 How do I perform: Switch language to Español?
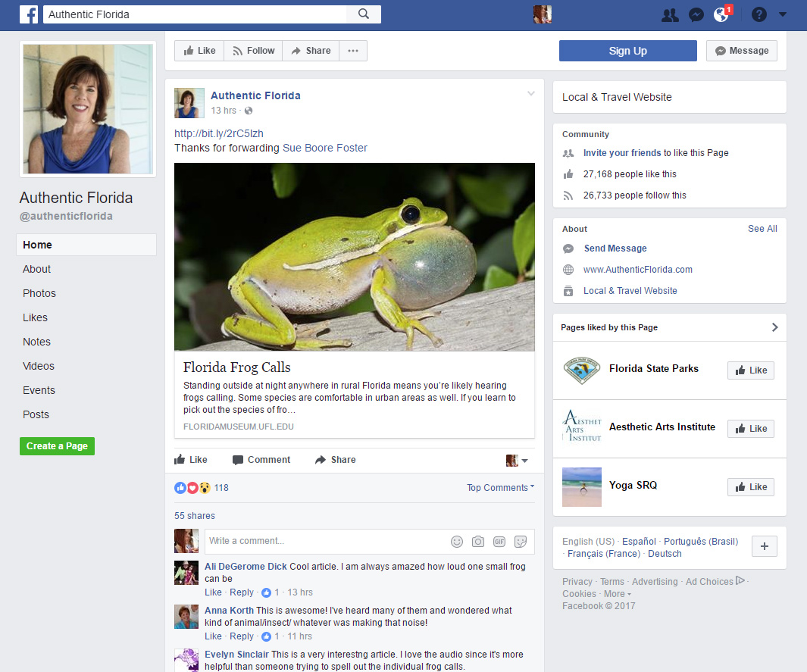[640, 541]
